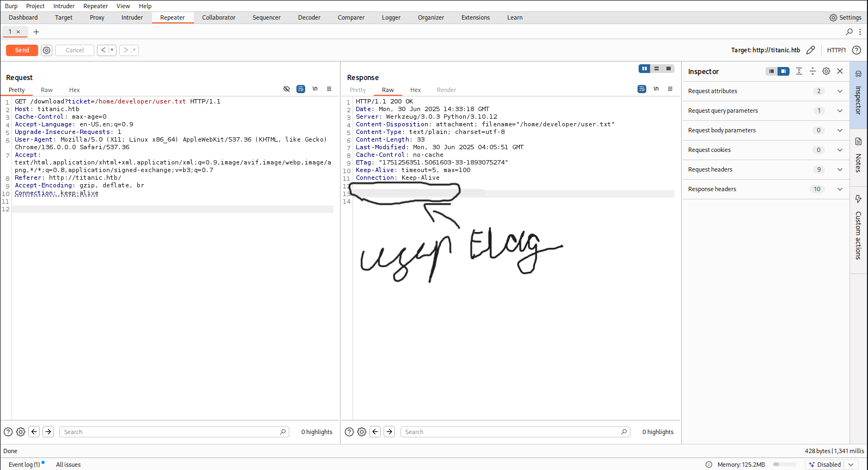This screenshot has width=868, height=470.
Task: Switch Request view to Raw tab
Action: coord(47,90)
